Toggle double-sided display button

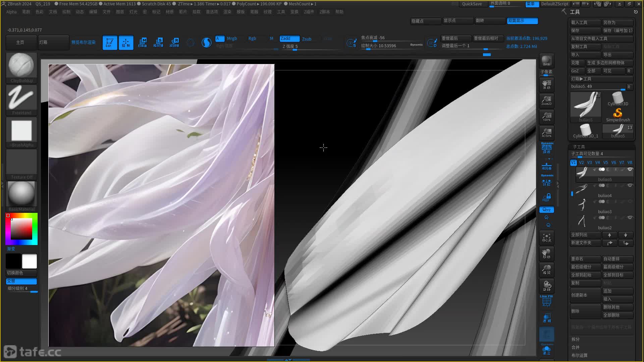(x=522, y=21)
